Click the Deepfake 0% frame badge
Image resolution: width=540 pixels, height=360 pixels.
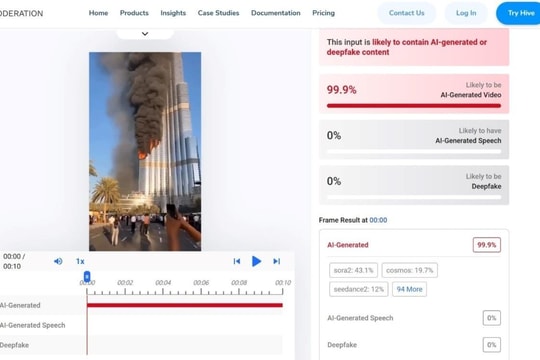point(491,345)
